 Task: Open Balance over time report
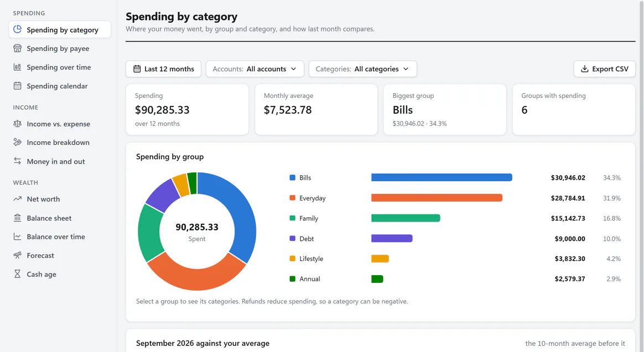tap(60, 237)
